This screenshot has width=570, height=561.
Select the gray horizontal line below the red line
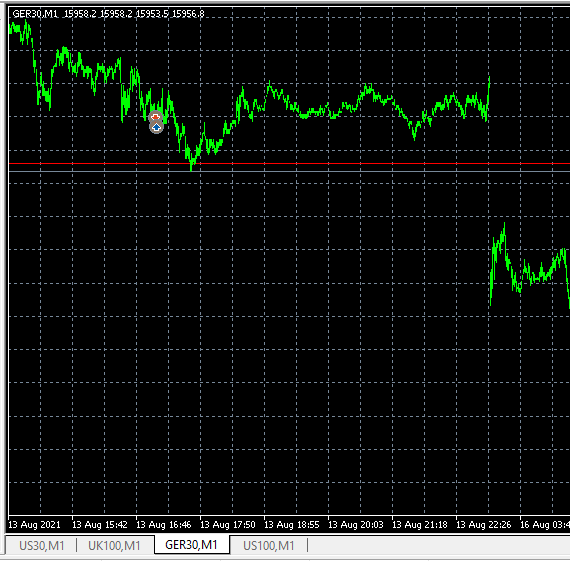point(289,171)
